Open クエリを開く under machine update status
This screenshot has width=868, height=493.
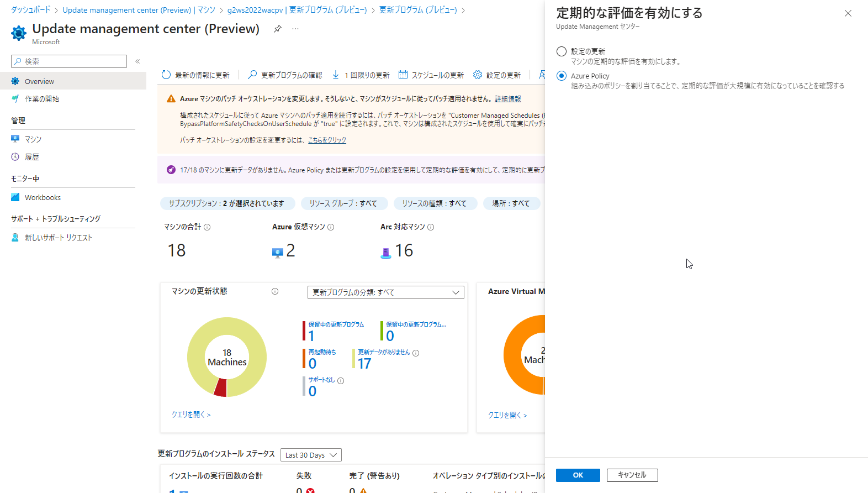[x=191, y=415]
